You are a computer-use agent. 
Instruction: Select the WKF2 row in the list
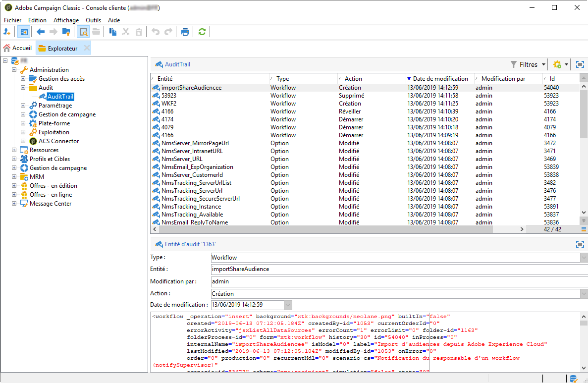pyautogui.click(x=169, y=104)
